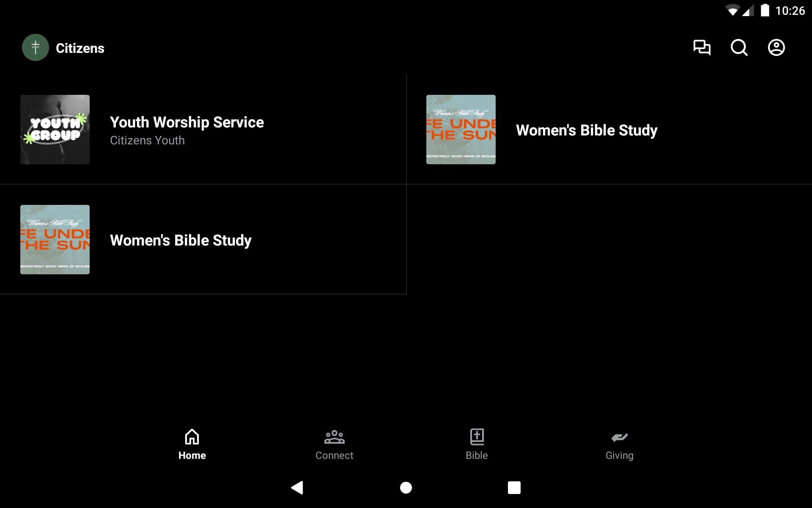Open Women's Bible Study in right column
The image size is (812, 508).
click(586, 130)
